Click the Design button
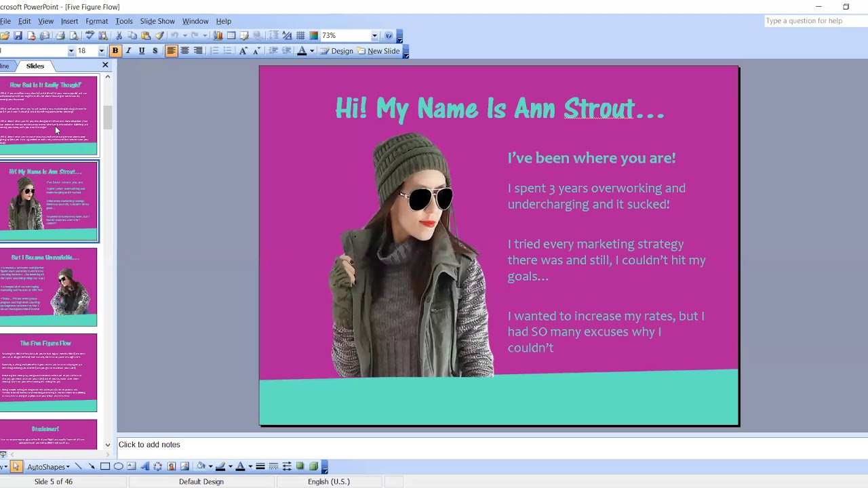The image size is (868, 488). [x=337, y=51]
